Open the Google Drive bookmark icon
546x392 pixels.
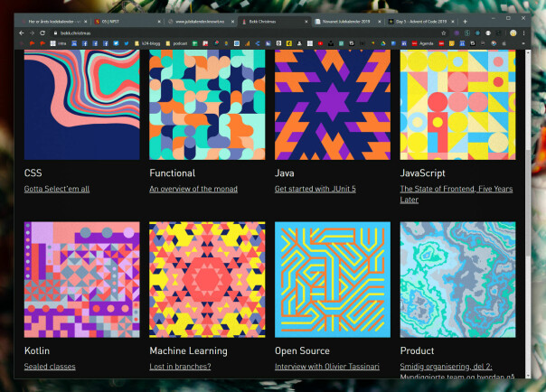pyautogui.click(x=383, y=43)
